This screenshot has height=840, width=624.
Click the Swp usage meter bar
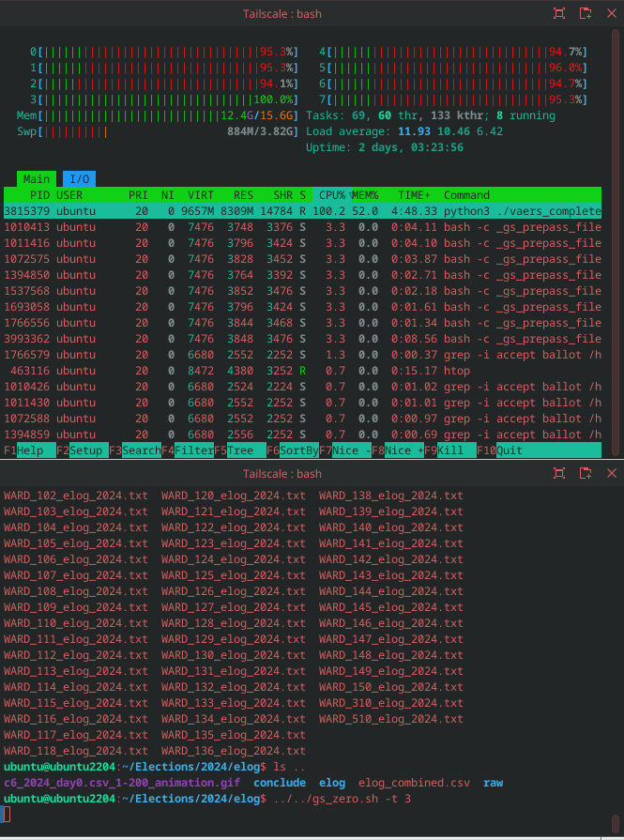[158, 131]
